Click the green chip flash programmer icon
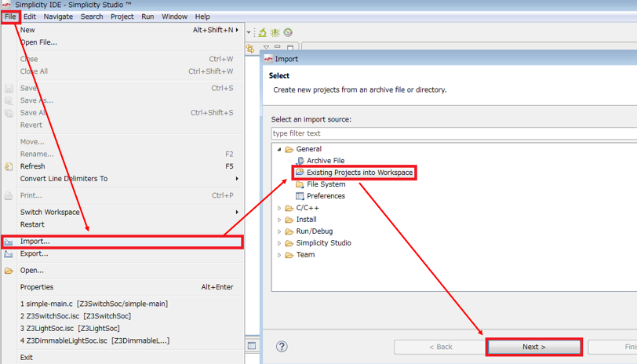 [275, 32]
